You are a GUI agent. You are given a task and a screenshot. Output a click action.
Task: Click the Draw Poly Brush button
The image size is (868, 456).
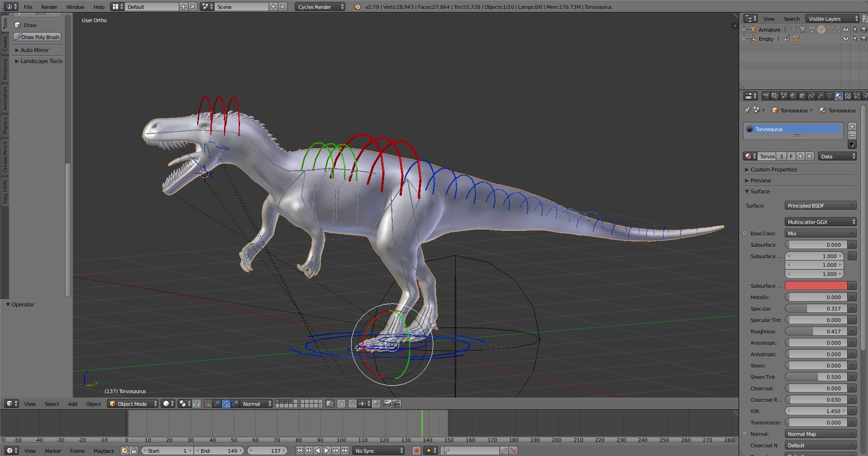(38, 37)
